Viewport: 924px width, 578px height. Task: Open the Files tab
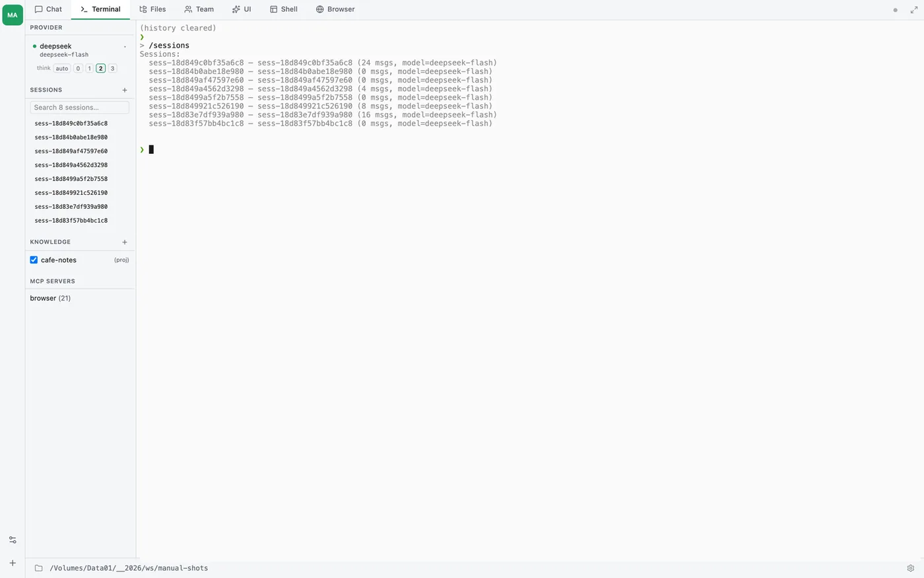pyautogui.click(x=152, y=9)
